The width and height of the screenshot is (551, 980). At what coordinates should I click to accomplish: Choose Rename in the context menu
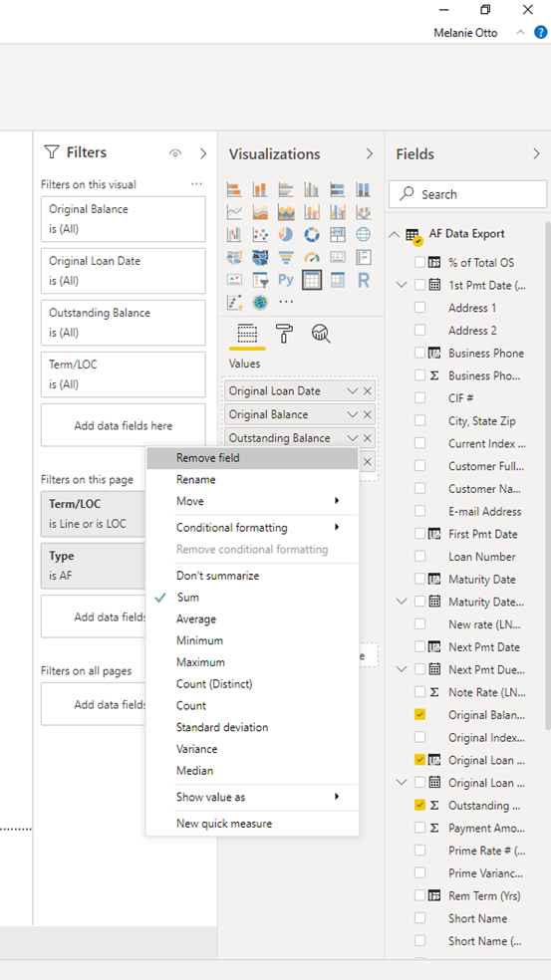click(253, 480)
